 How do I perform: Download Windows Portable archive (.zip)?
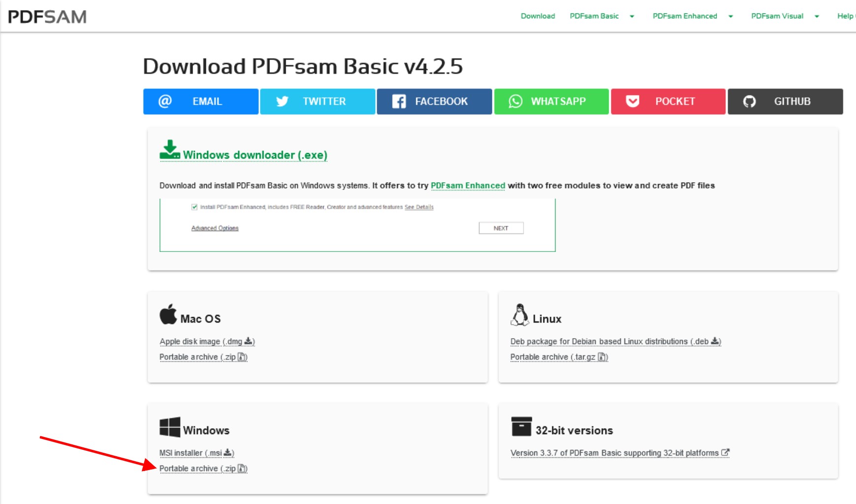click(203, 469)
